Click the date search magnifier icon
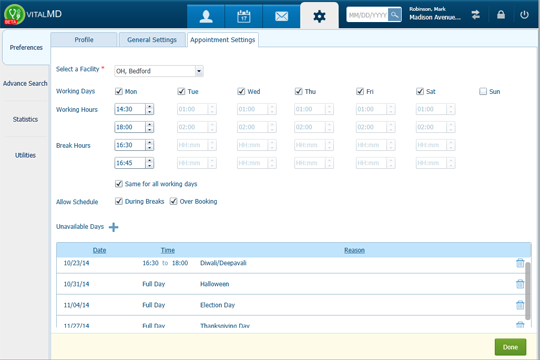Viewport: 540px width, 360px height. point(395,15)
